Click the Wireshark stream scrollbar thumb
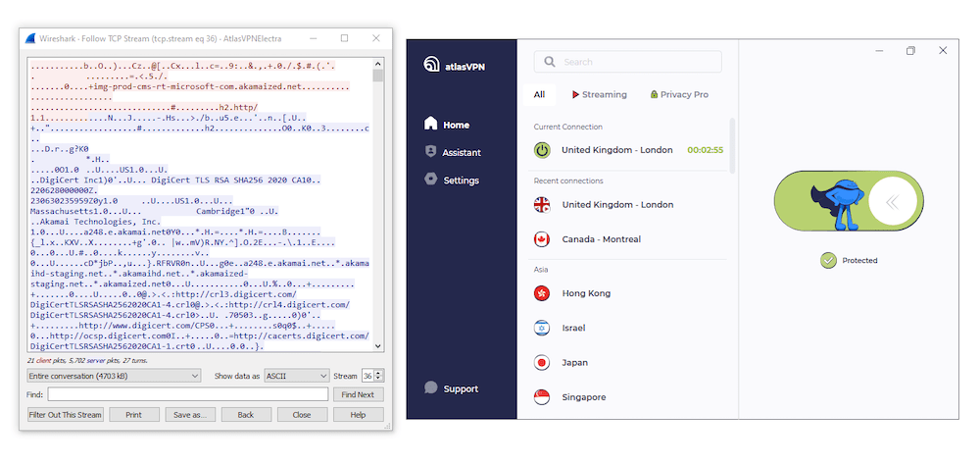The image size is (980, 464). coord(377,76)
